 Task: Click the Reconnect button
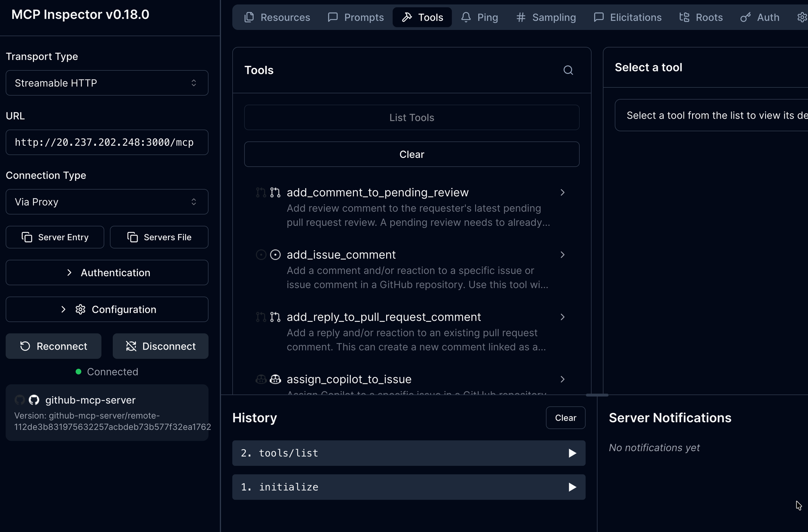53,346
